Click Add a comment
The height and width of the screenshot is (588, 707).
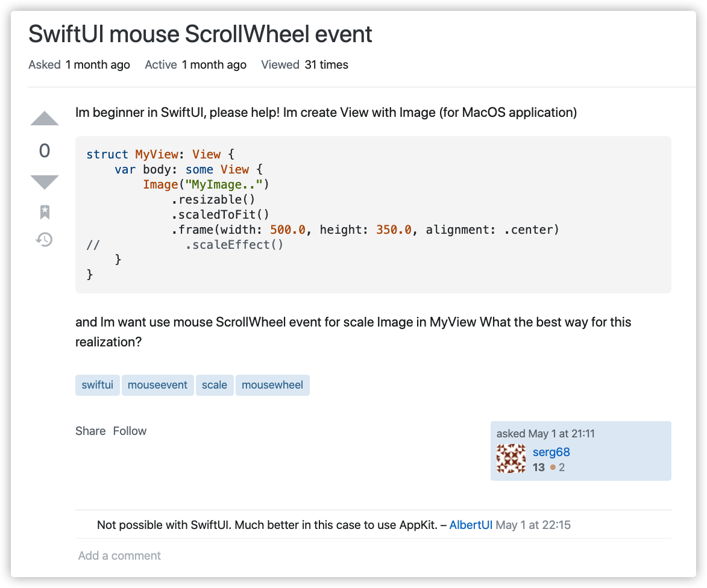pyautogui.click(x=119, y=555)
